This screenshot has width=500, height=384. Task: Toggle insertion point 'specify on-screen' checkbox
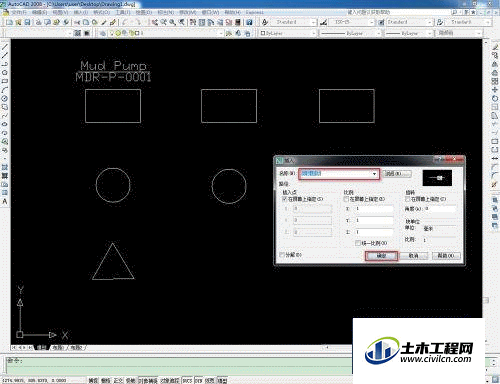click(x=284, y=199)
